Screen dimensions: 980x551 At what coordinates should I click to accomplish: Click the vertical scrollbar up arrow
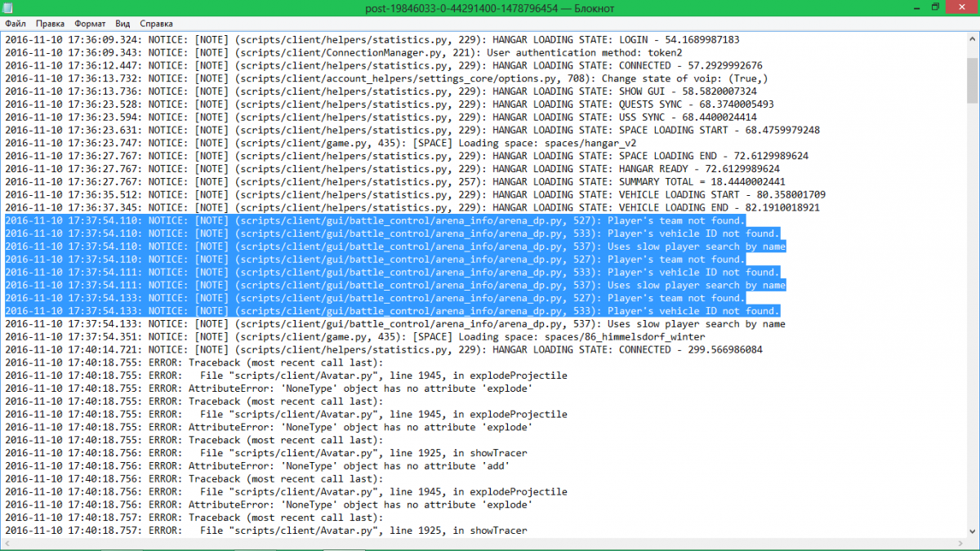pos(971,40)
